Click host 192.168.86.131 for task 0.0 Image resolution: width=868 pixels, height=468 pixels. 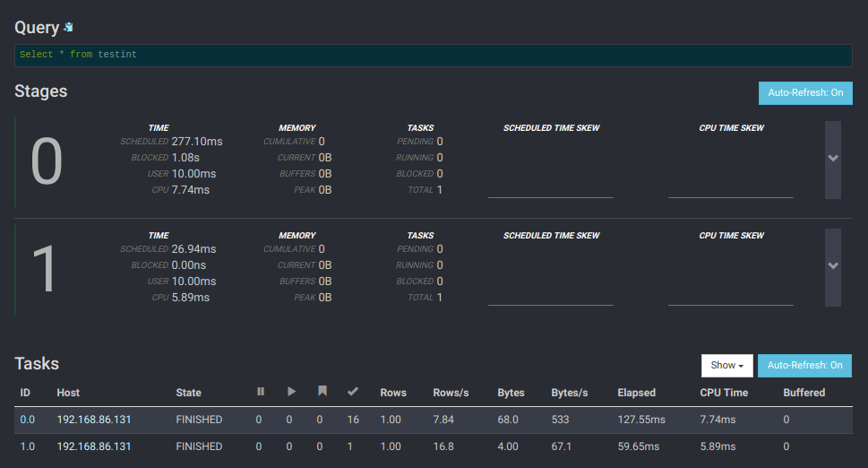[94, 420]
